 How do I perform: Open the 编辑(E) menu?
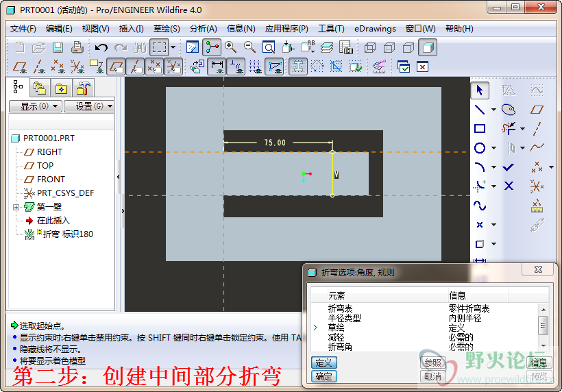click(x=59, y=29)
